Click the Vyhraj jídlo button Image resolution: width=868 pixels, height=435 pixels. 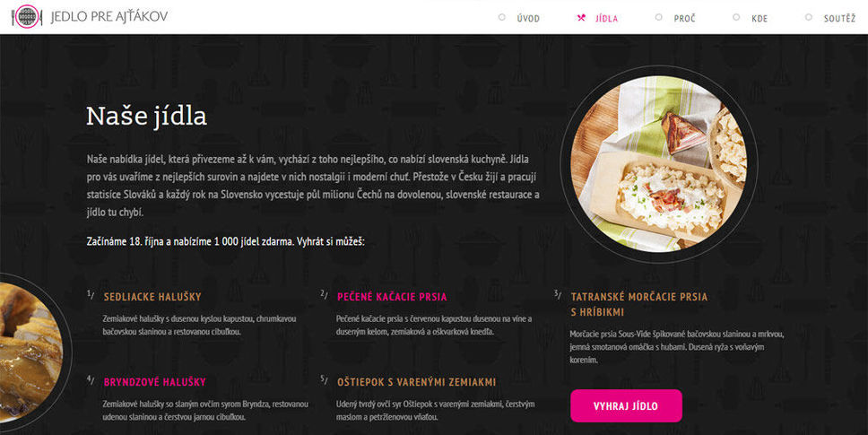click(626, 405)
